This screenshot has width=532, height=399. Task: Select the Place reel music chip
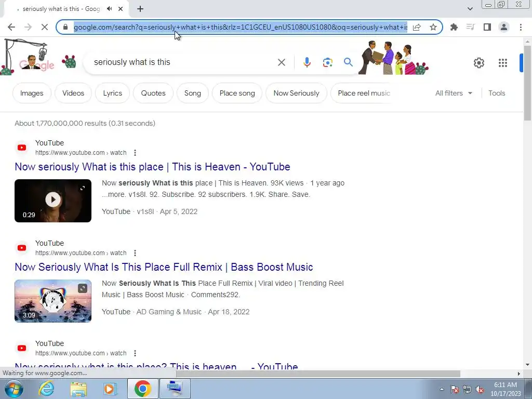click(x=364, y=93)
